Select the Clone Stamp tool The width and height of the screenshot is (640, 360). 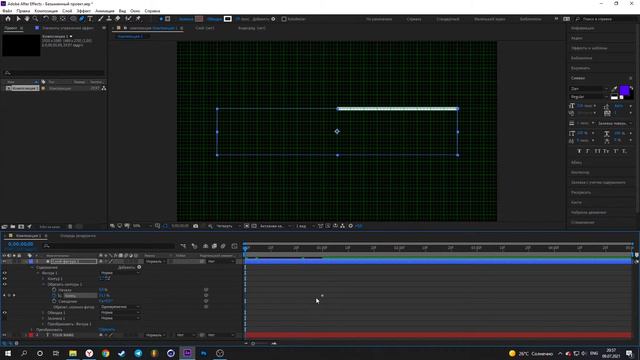pos(109,19)
